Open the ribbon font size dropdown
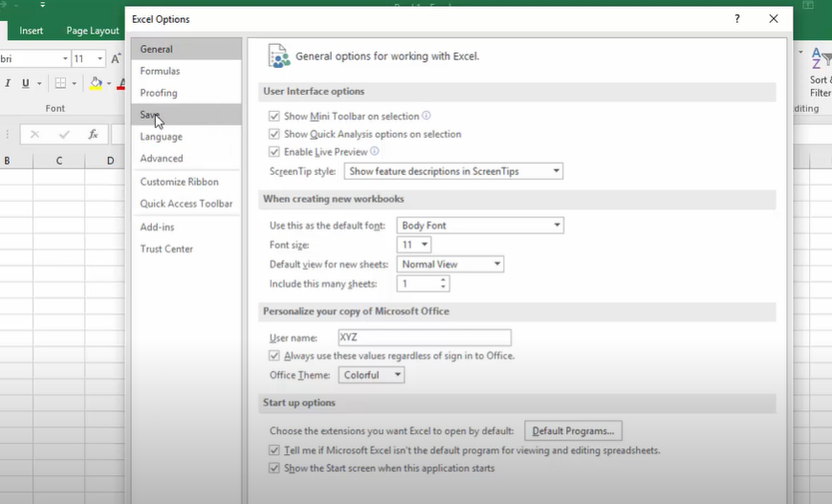 pos(99,58)
